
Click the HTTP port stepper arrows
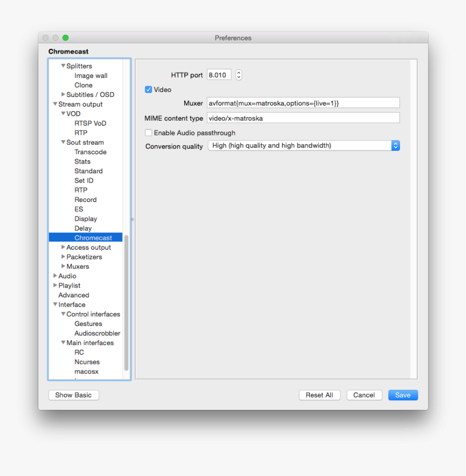[238, 75]
